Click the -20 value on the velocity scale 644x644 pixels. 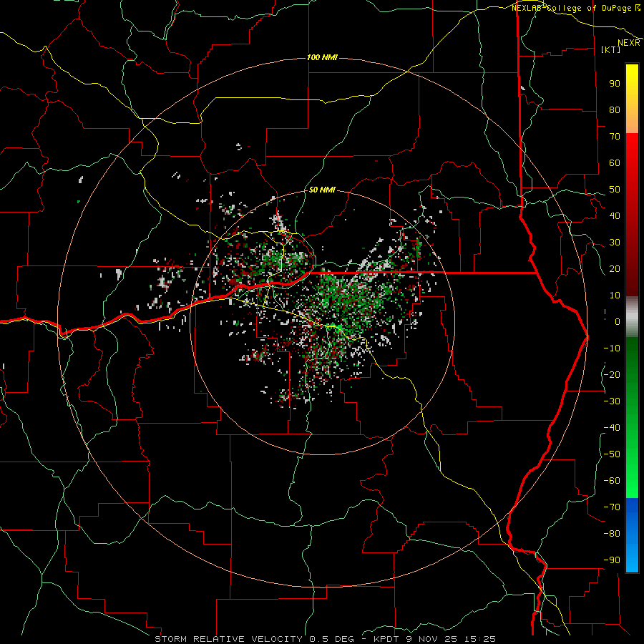pos(612,374)
